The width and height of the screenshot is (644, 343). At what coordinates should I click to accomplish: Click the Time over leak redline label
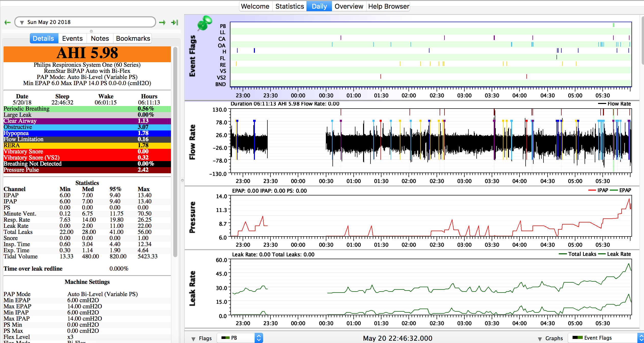(33, 269)
